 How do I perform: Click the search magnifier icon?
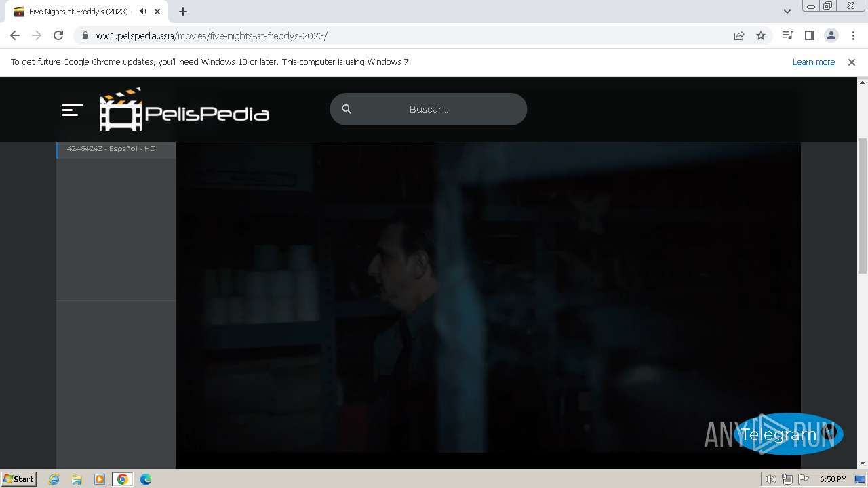pyautogui.click(x=347, y=109)
